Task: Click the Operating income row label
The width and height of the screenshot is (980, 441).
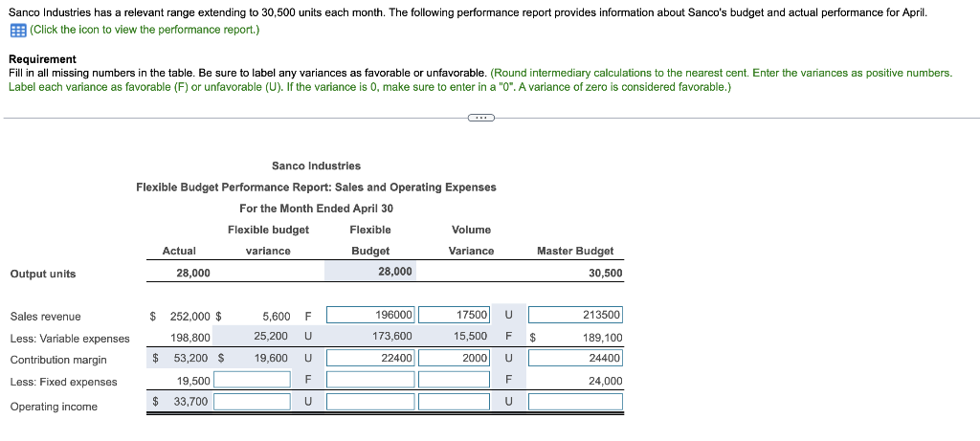Action: point(54,407)
